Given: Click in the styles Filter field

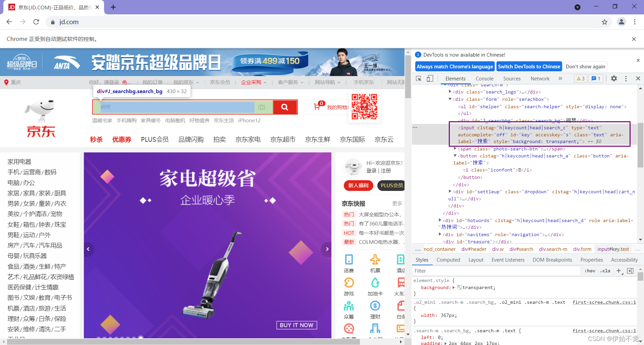Looking at the screenshot, I should [496, 271].
